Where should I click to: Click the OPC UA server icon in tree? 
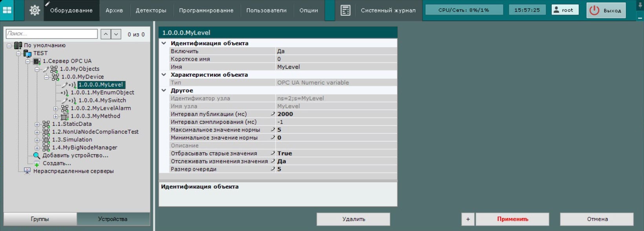click(x=37, y=61)
